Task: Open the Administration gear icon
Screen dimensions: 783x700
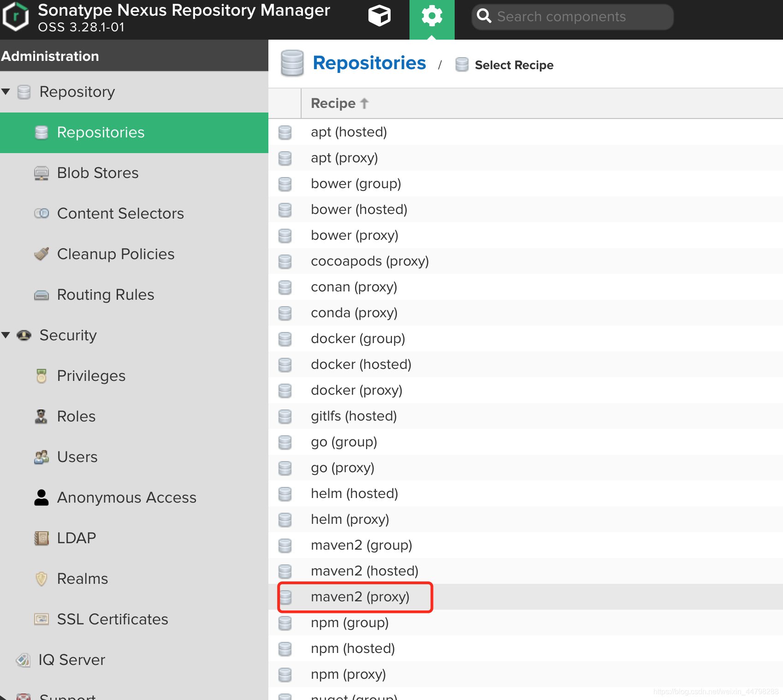Action: click(x=432, y=16)
